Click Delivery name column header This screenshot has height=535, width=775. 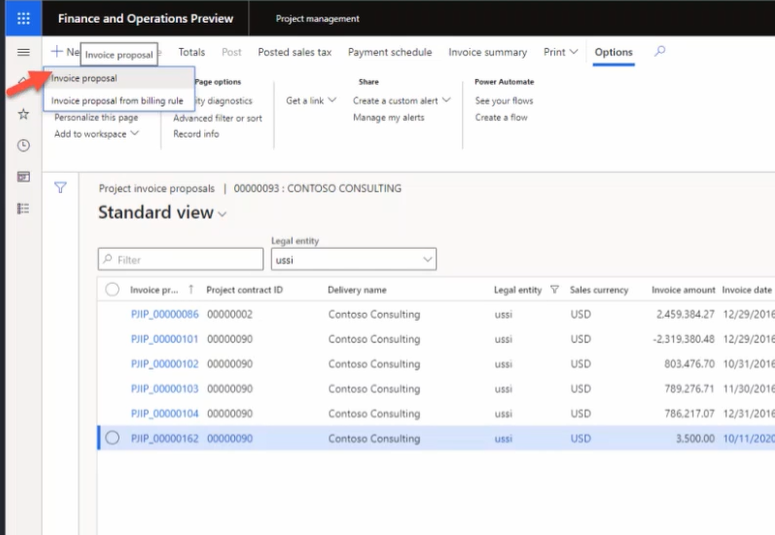coord(357,290)
